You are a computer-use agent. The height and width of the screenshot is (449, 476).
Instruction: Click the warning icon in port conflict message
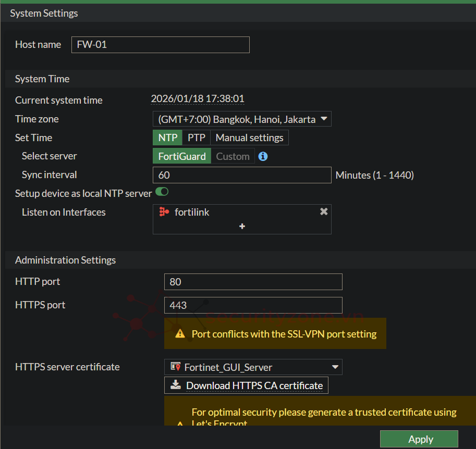click(x=180, y=334)
